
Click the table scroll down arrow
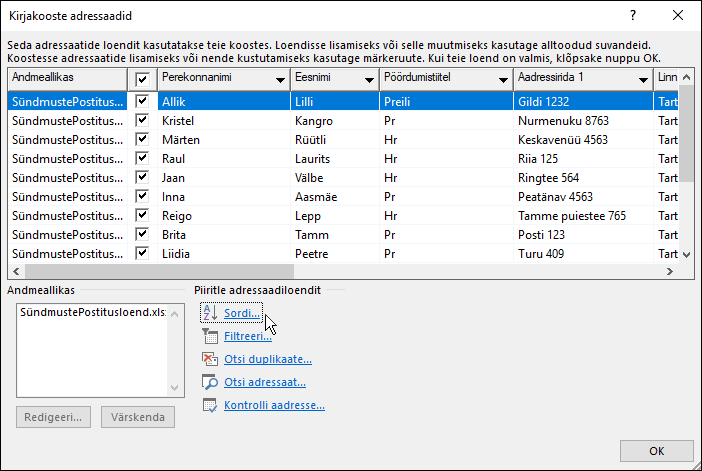pyautogui.click(x=686, y=254)
